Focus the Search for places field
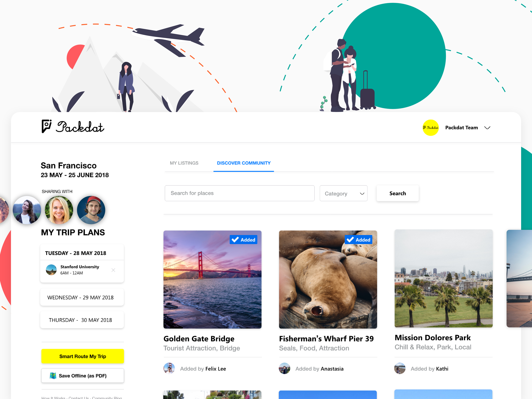This screenshot has width=532, height=399. pyautogui.click(x=240, y=193)
